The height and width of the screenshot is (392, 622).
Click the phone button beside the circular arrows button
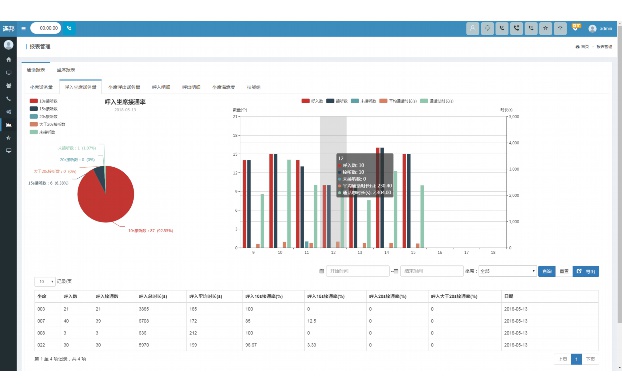click(x=502, y=28)
